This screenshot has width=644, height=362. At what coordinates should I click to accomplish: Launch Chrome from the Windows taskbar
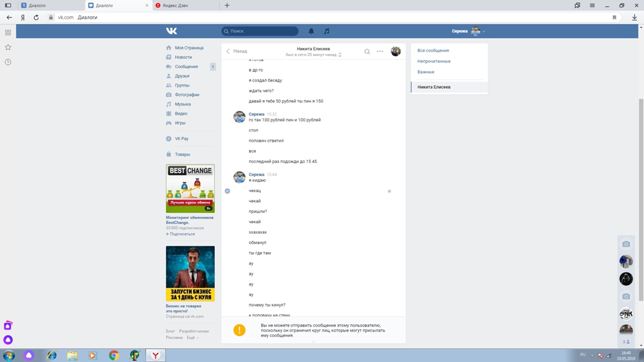coord(114,355)
